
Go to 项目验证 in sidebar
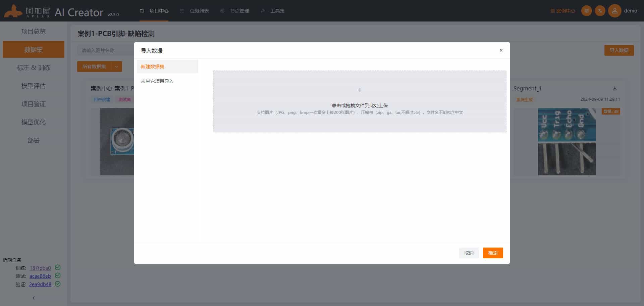coord(34,104)
